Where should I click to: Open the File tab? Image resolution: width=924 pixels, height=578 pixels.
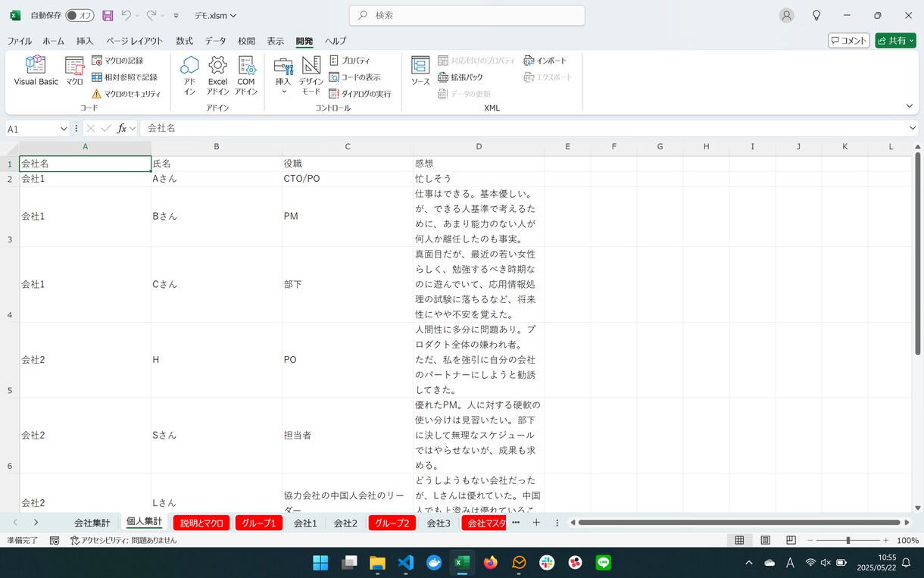[x=20, y=41]
